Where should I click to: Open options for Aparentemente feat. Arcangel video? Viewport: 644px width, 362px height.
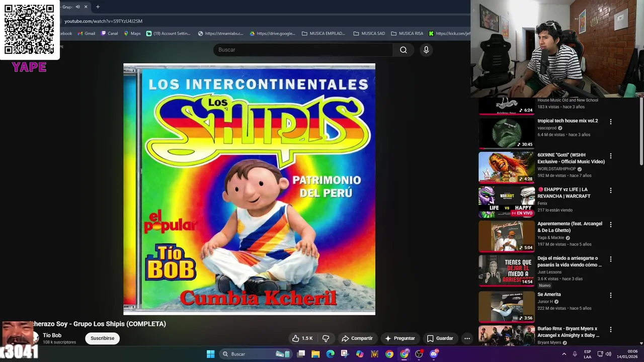coord(610,225)
